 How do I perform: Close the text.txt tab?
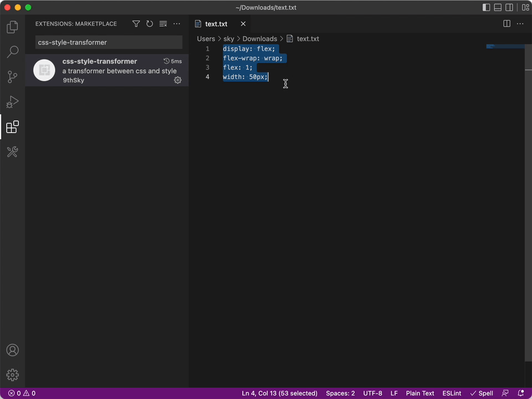click(x=243, y=24)
